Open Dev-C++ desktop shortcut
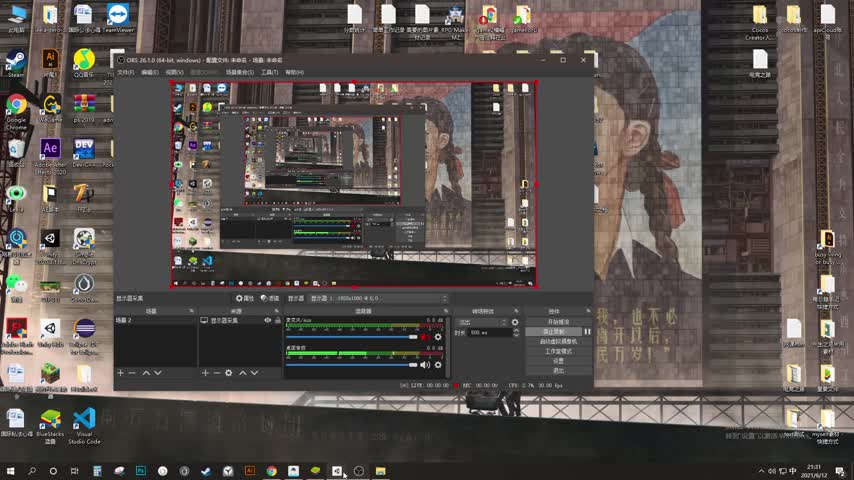This screenshot has height=480, width=854. coord(84,153)
